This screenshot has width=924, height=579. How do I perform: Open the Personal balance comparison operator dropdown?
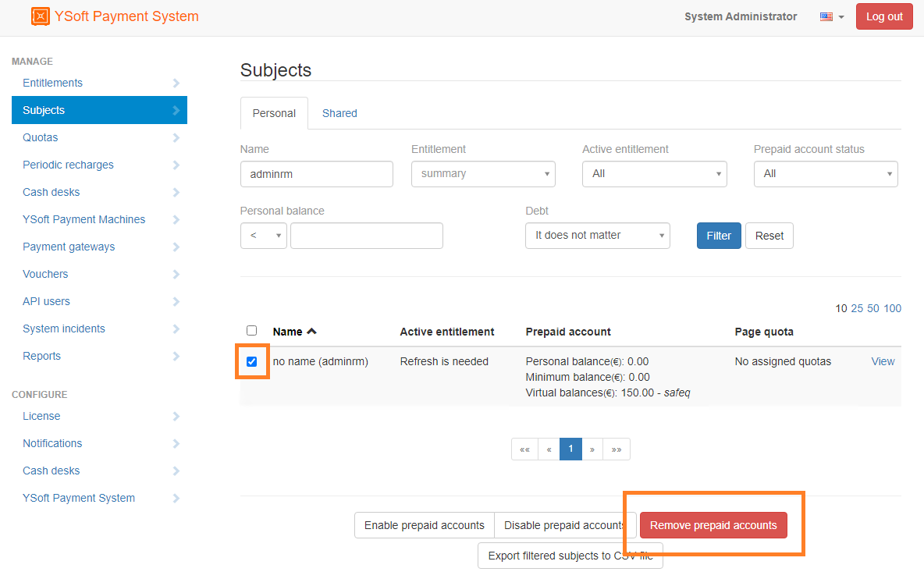click(263, 236)
